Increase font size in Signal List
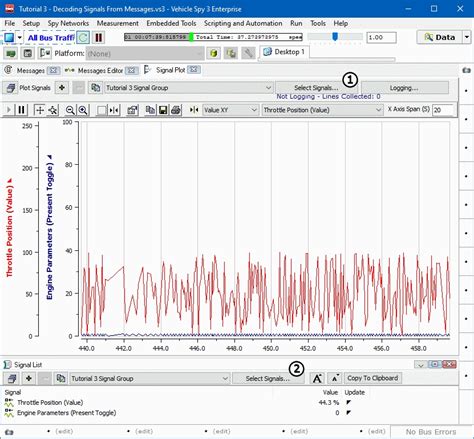The image size is (474, 439). (317, 378)
